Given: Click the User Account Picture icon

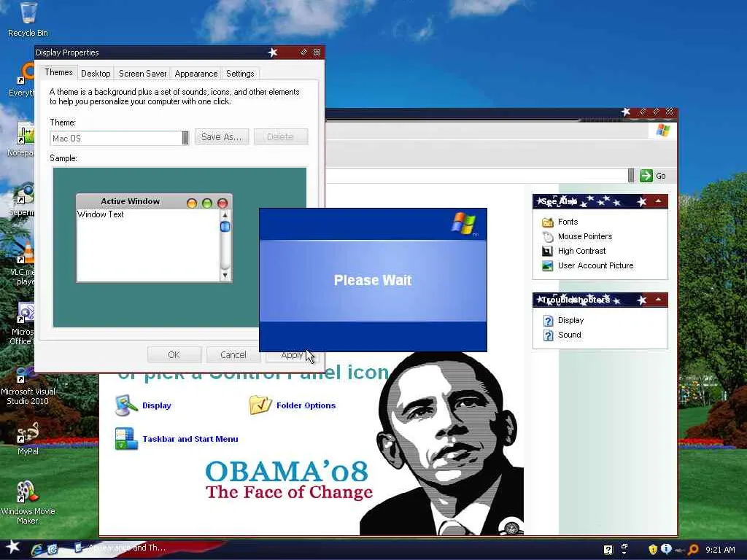Looking at the screenshot, I should (x=547, y=265).
